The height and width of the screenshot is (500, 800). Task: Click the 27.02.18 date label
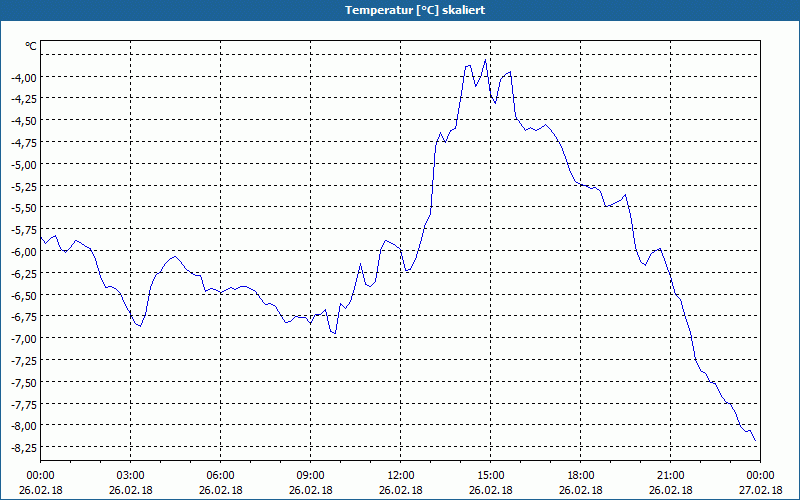coord(761,490)
